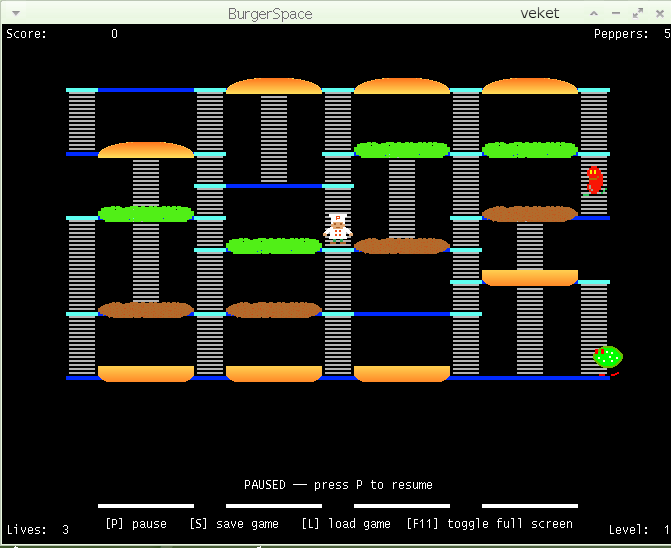
Task: Click the [F11] toggle full screen label
Action: pos(490,524)
